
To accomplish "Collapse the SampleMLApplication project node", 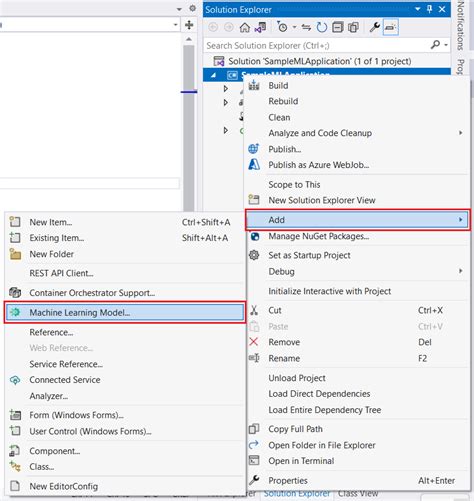I will point(213,76).
